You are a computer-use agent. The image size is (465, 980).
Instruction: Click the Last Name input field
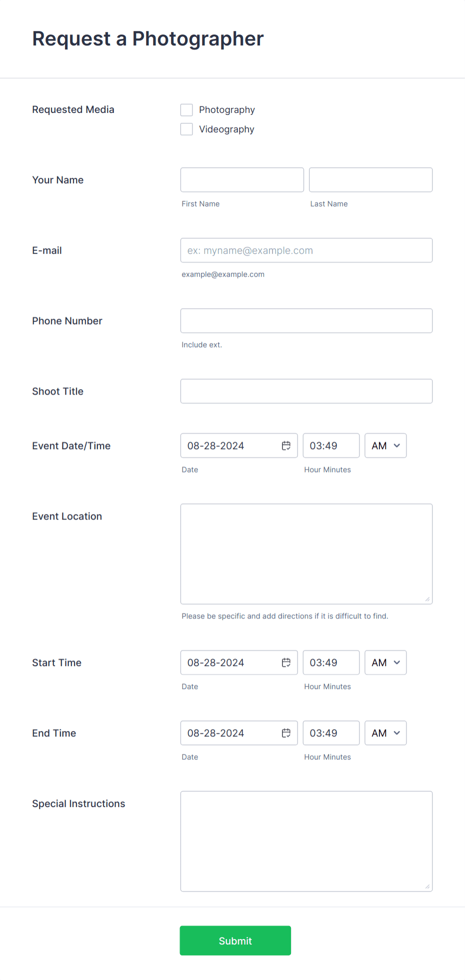[370, 179]
